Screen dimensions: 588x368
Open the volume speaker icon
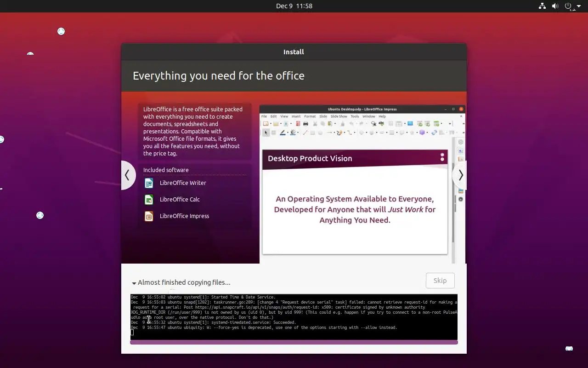(x=555, y=6)
